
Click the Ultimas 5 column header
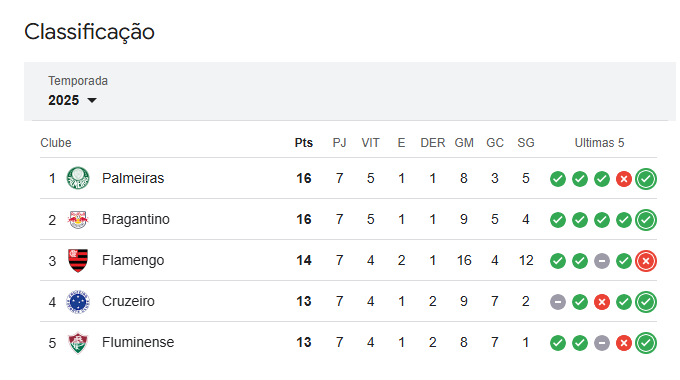click(x=599, y=143)
